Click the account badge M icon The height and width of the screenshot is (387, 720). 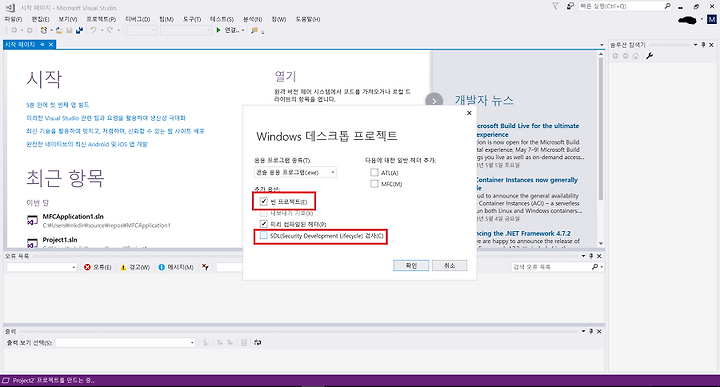click(712, 19)
